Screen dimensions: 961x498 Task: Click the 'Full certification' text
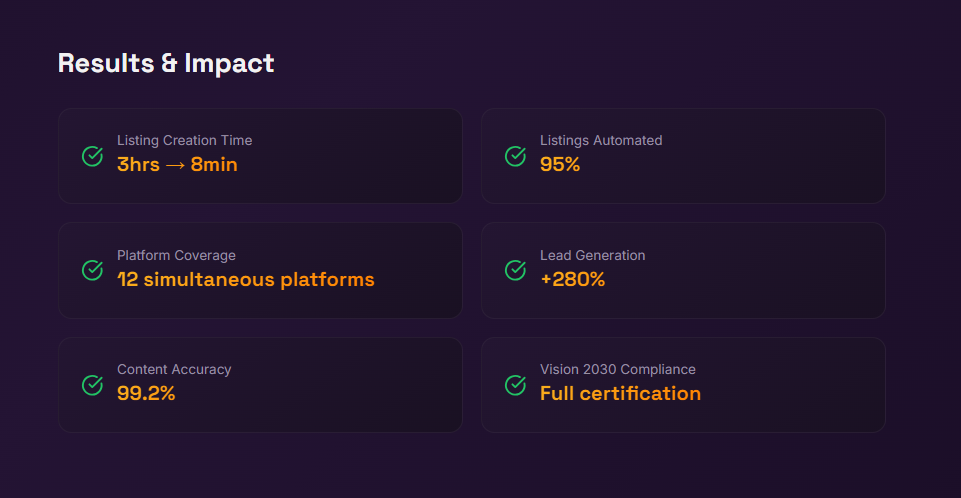[x=620, y=393]
